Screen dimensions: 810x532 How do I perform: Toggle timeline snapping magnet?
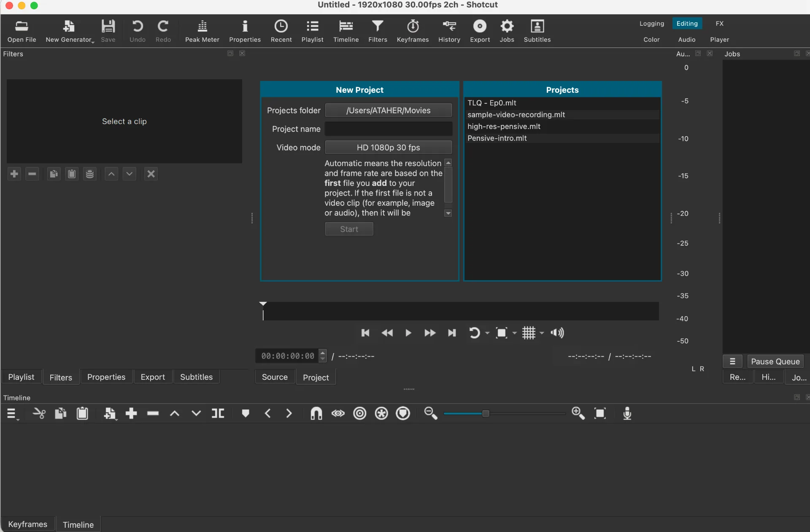[316, 414]
